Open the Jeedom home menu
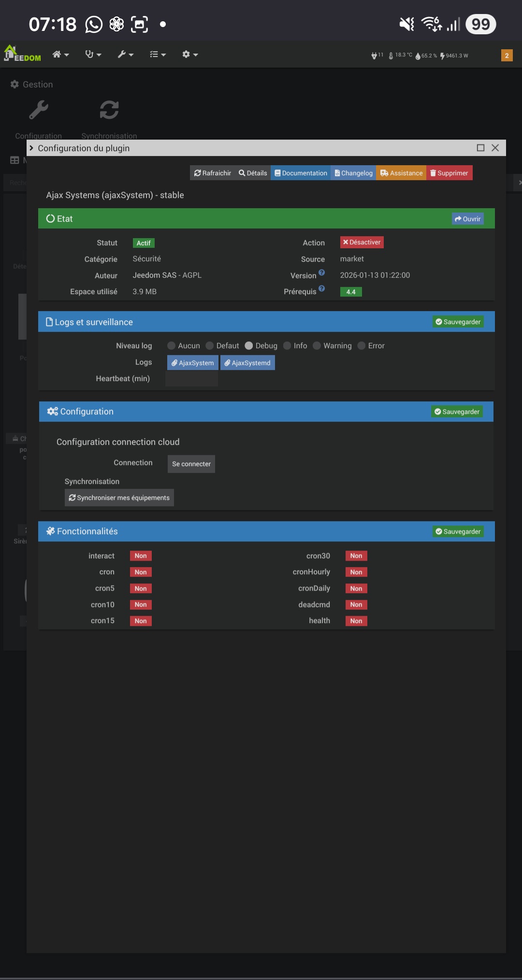522x980 pixels. click(x=60, y=55)
